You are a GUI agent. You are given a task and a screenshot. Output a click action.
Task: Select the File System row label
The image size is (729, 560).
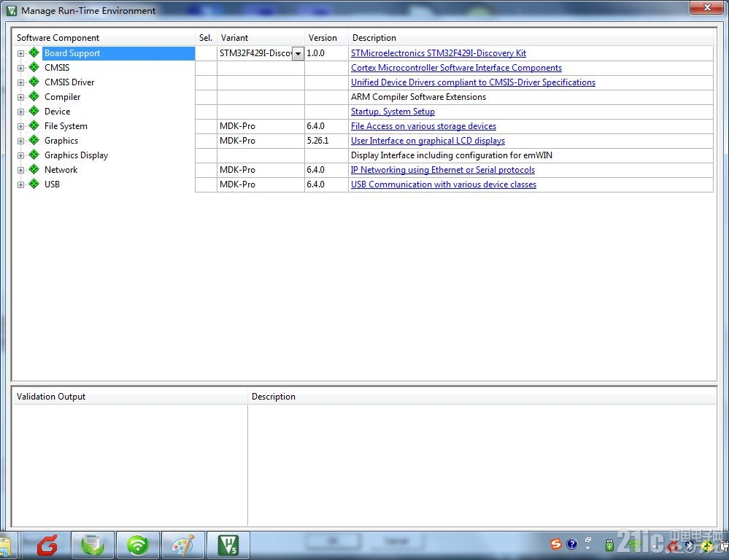(x=66, y=126)
